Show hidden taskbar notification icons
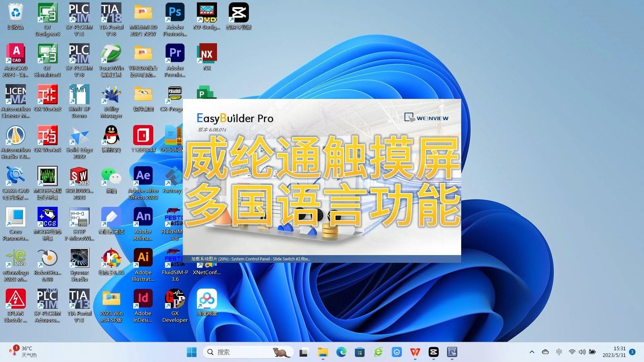Image resolution: width=644 pixels, height=362 pixels. pyautogui.click(x=531, y=352)
